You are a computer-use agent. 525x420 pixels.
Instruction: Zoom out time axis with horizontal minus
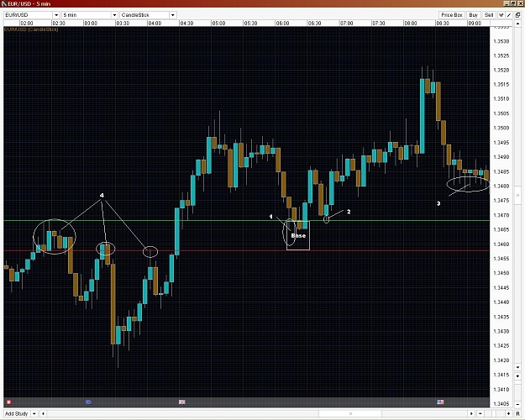click(480, 414)
